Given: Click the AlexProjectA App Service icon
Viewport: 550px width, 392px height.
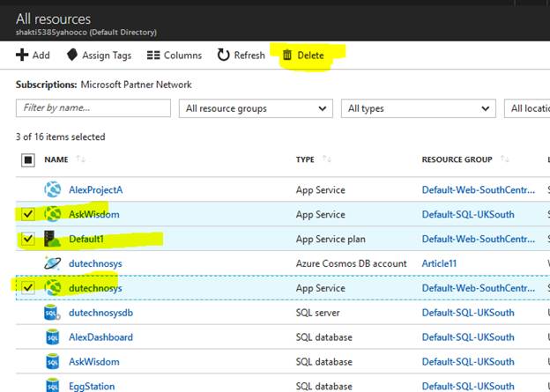Looking at the screenshot, I should 53,189.
